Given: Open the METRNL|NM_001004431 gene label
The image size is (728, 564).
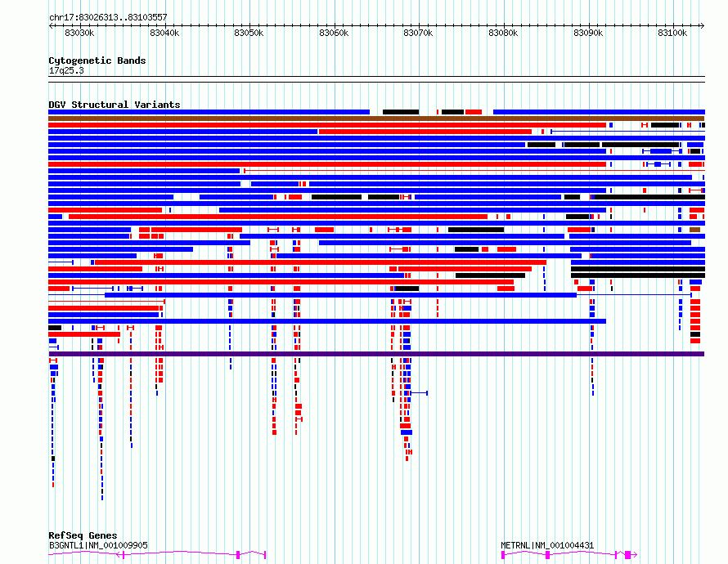Looking at the screenshot, I should coord(547,545).
